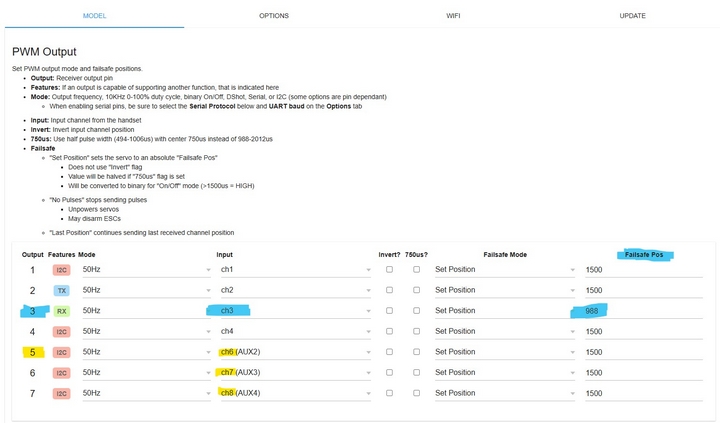The width and height of the screenshot is (720, 423).
Task: Select the MODEL tab
Action: tap(94, 16)
